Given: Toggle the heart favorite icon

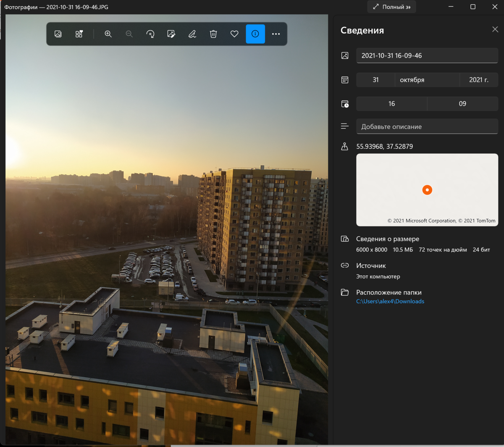Looking at the screenshot, I should [x=234, y=34].
